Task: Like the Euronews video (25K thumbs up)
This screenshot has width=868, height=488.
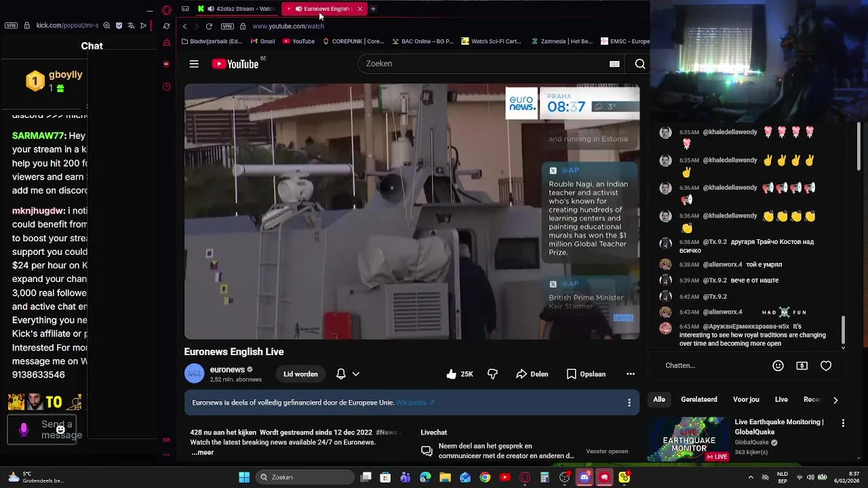Action: point(460,374)
